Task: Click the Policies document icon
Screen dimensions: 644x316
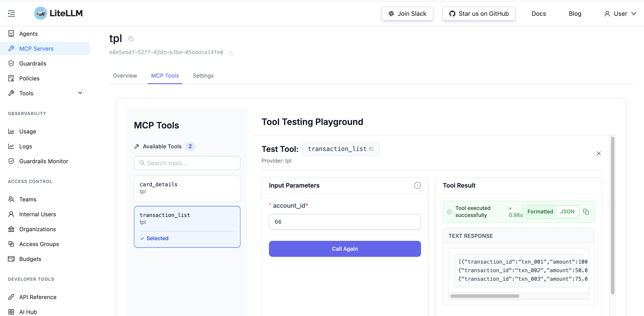Action: click(11, 78)
